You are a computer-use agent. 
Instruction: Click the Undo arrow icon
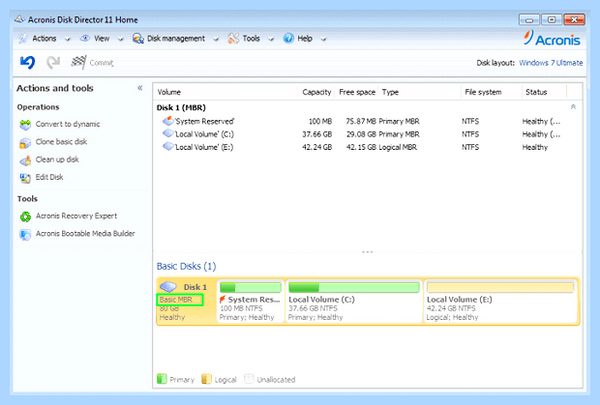[28, 62]
